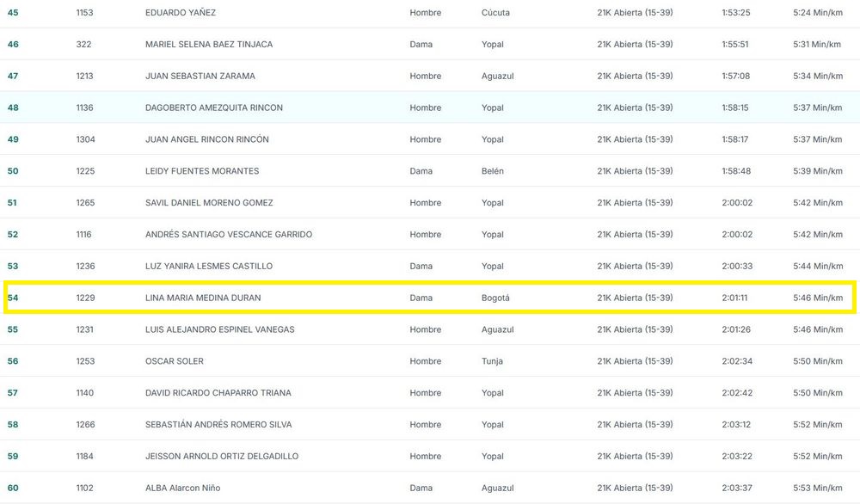Screen dimensions: 860x504
Task: Click position number 51
Action: (x=13, y=203)
